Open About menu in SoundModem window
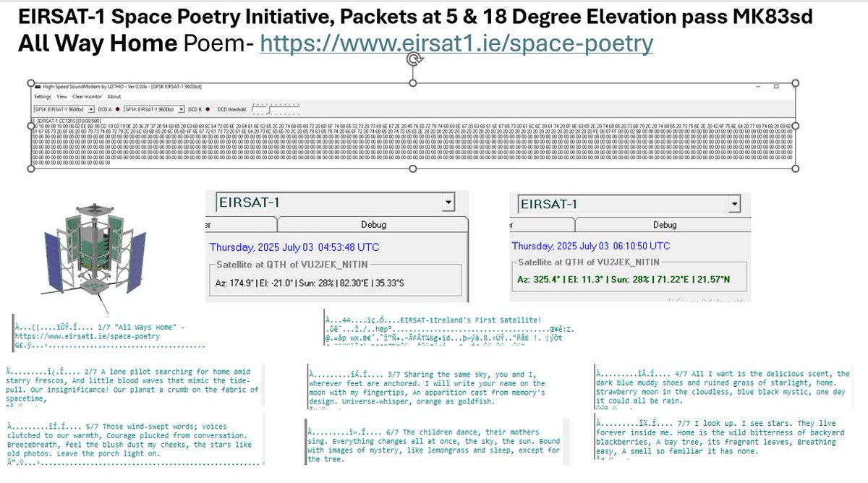 point(114,97)
